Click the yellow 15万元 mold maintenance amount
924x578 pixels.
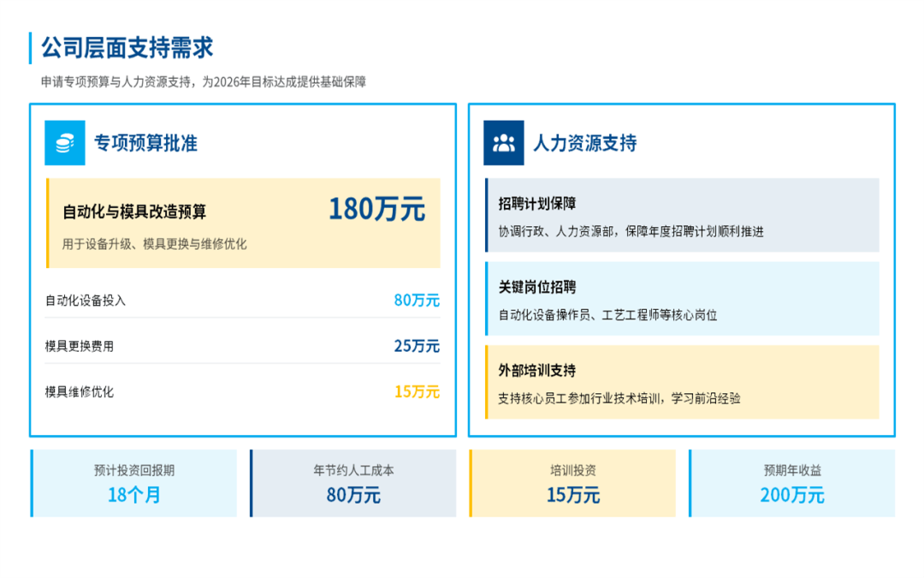416,392
